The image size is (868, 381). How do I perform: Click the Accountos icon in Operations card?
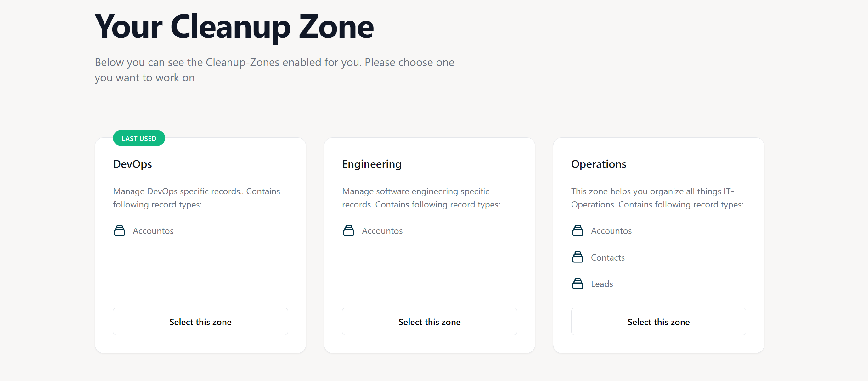(578, 230)
